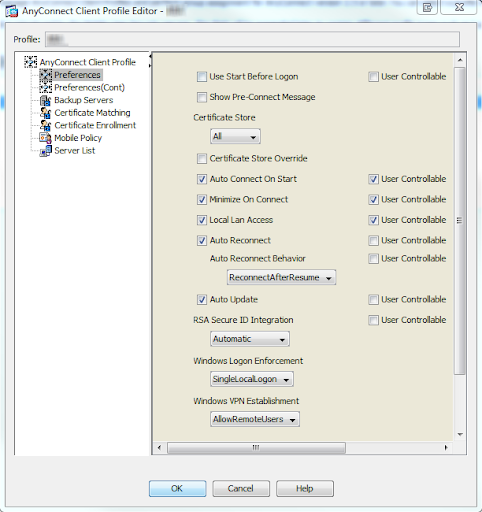Click the horizontal scrollbar thumb
The image size is (482, 512).
(x=256, y=448)
